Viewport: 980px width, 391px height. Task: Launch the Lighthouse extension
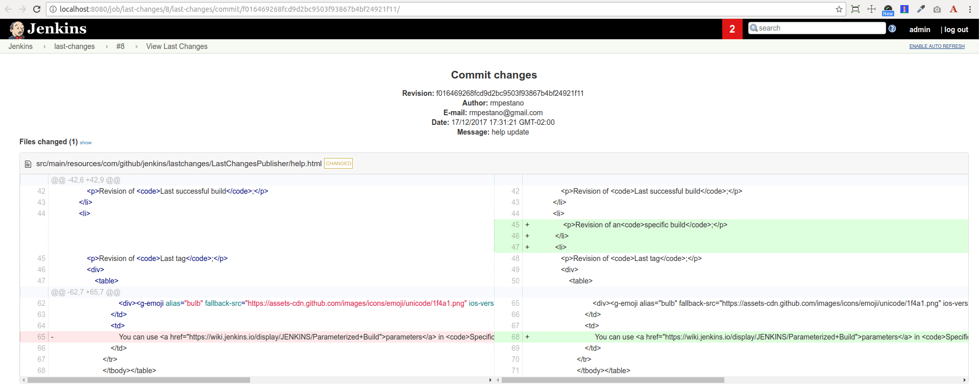[904, 9]
